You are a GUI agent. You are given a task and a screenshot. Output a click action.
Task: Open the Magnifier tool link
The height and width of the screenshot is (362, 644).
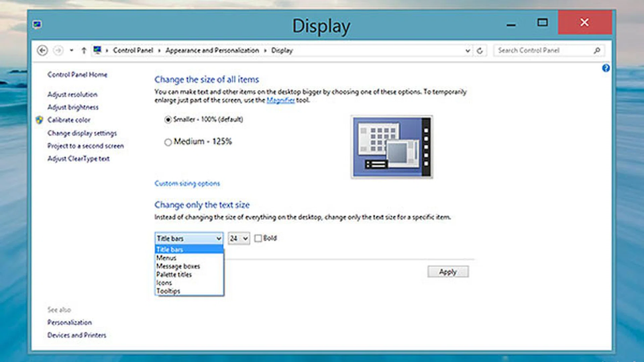(280, 100)
